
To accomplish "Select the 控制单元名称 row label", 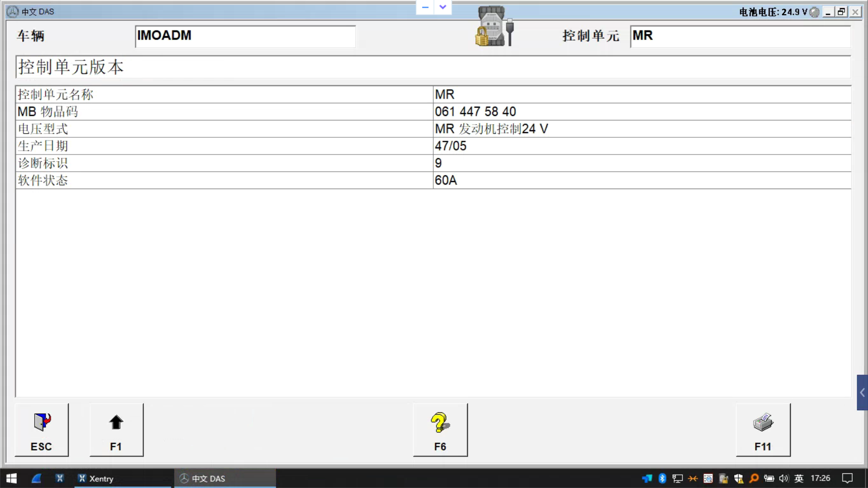I will point(55,95).
